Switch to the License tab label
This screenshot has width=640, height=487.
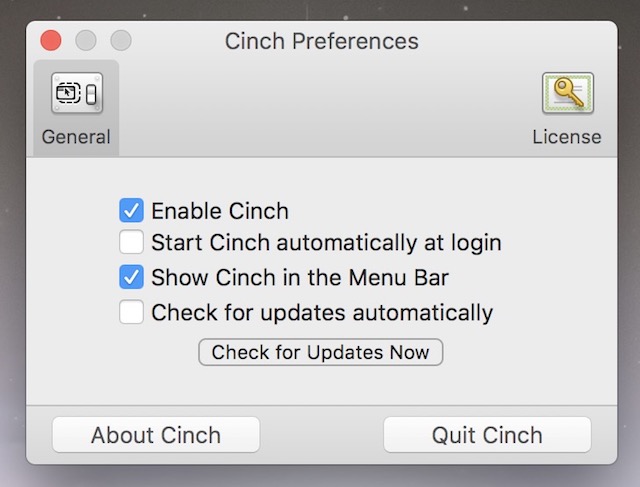click(x=567, y=137)
